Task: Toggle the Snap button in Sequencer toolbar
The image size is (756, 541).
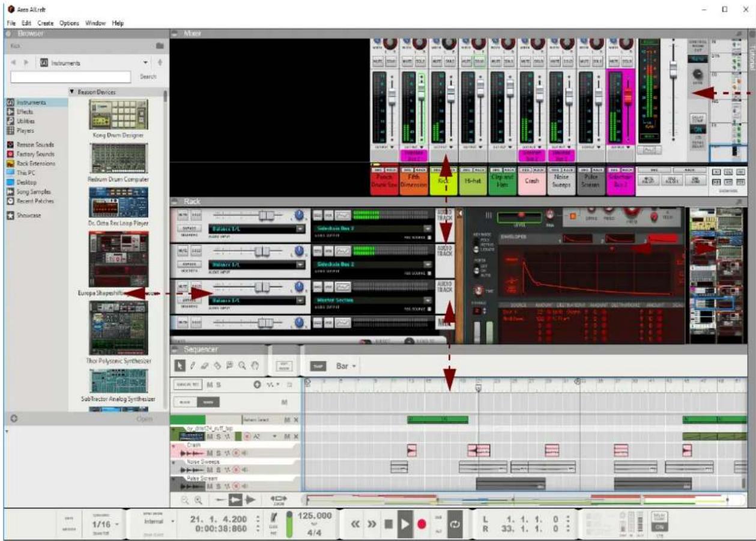Action: tap(317, 365)
